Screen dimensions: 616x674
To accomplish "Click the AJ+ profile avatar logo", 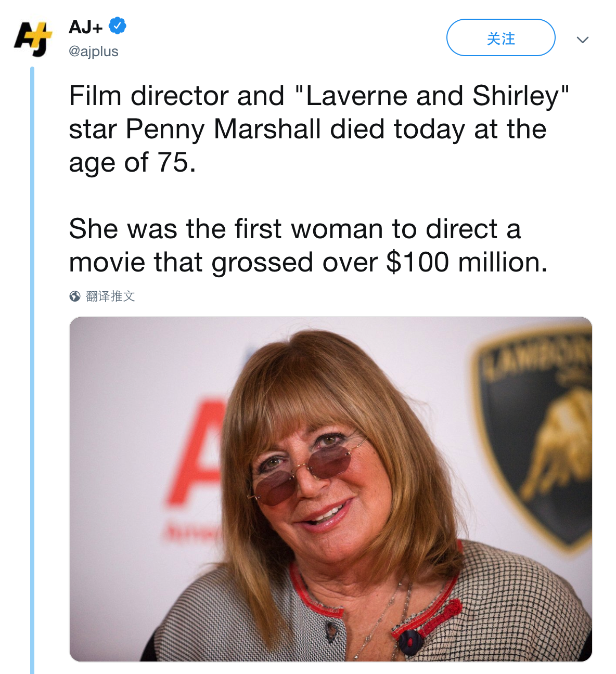I will tap(33, 38).
